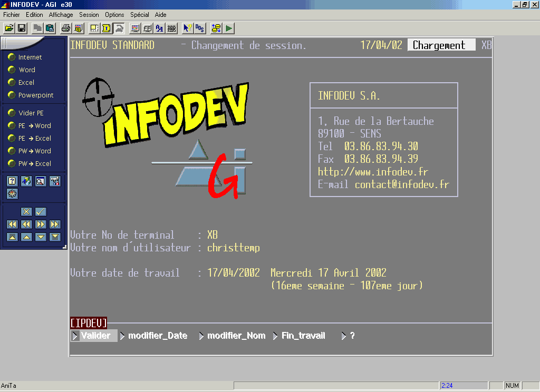
Task: Open the Fichier menu
Action: click(12, 15)
